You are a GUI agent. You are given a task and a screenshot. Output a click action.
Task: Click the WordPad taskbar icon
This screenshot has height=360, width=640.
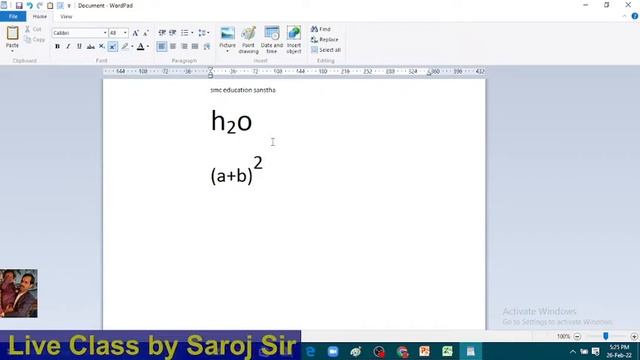point(470,351)
